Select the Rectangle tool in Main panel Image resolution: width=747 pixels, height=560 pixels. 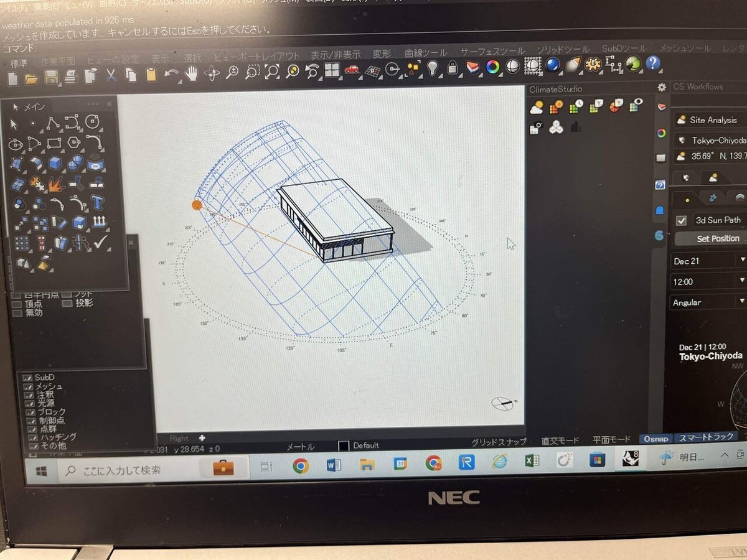(x=54, y=144)
